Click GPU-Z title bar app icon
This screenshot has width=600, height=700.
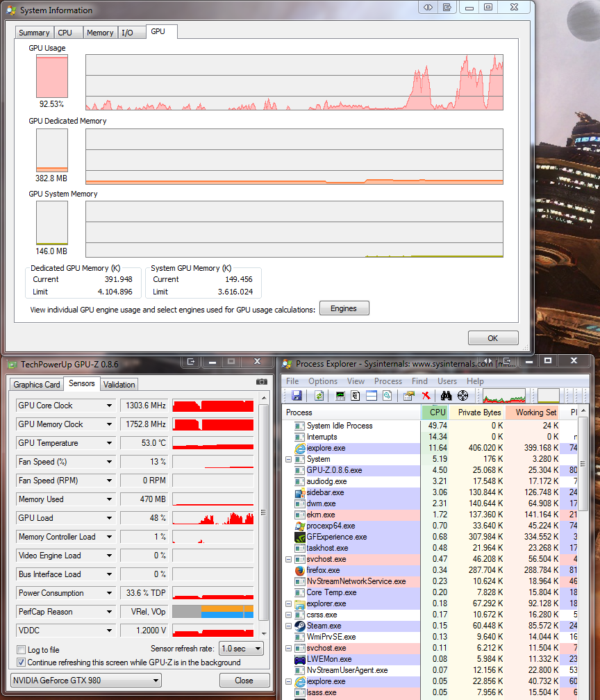[x=12, y=365]
